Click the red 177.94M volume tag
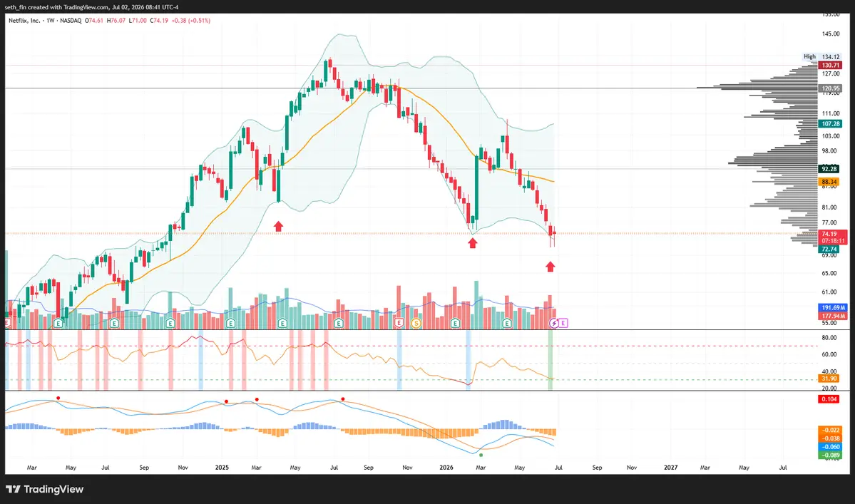This screenshot has width=855, height=504. coord(833,316)
